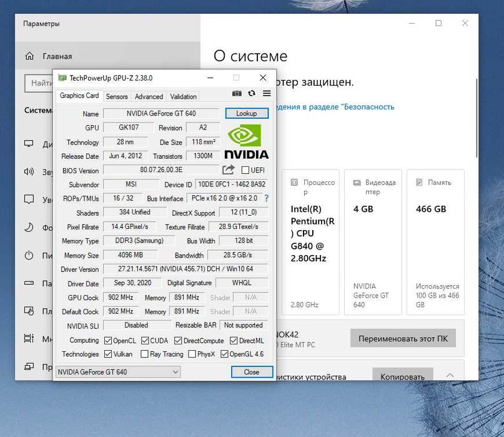
Task: Click the GPU-Z Close button
Action: (x=252, y=372)
